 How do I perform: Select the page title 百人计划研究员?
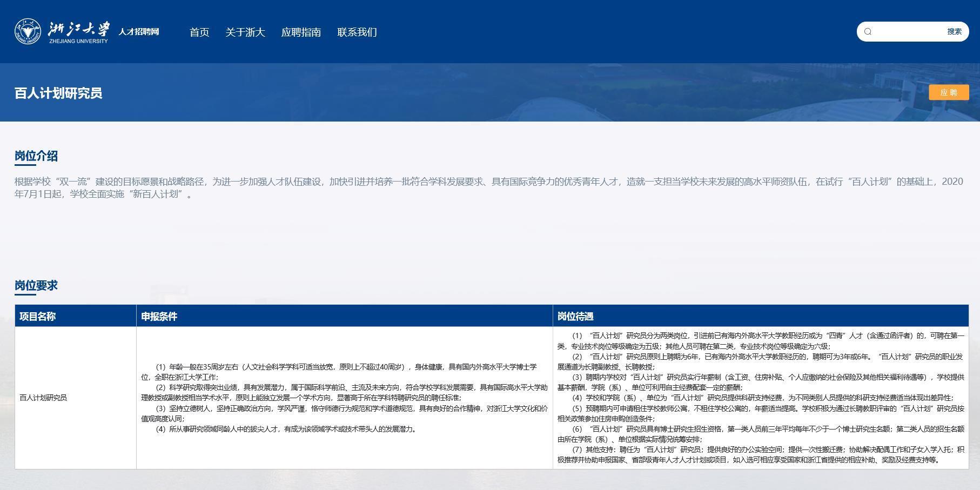(58, 92)
